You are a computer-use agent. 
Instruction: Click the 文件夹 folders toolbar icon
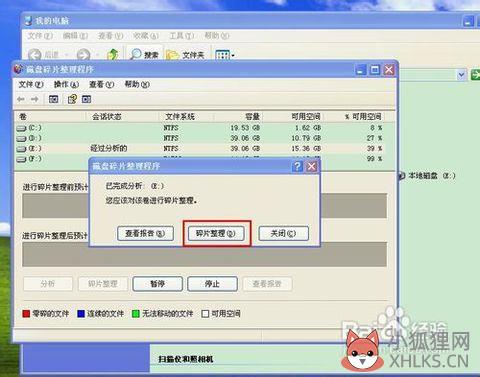[x=185, y=55]
